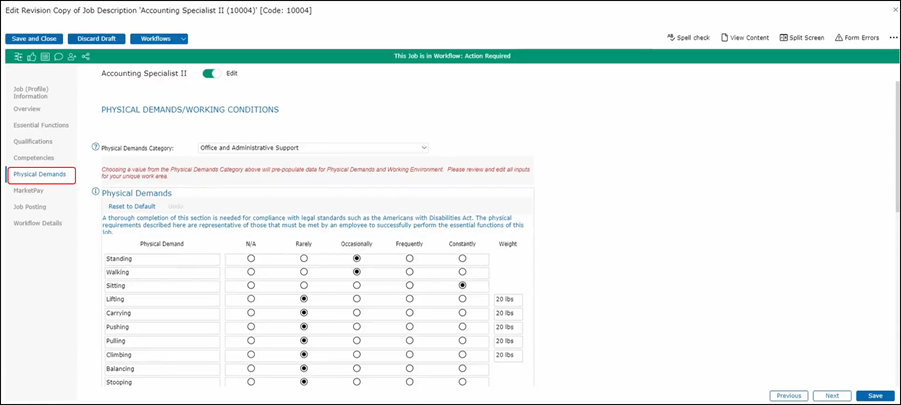
Task: Toggle the Edit switch off
Action: click(210, 73)
